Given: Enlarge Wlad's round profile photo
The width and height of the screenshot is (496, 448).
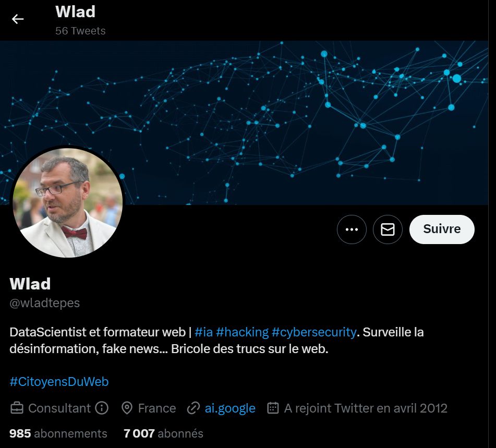Looking at the screenshot, I should tap(68, 203).
